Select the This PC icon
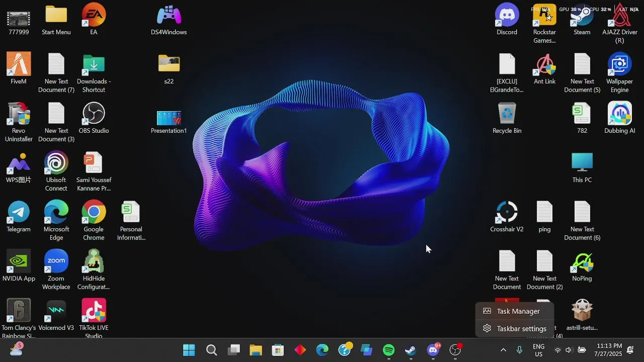This screenshot has width=644, height=362. point(582,167)
